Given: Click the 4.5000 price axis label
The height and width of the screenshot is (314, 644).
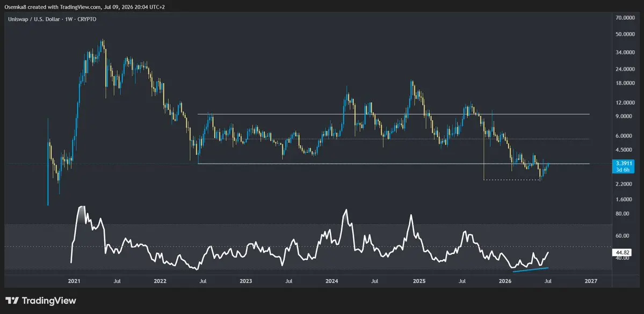Looking at the screenshot, I should pos(624,150).
